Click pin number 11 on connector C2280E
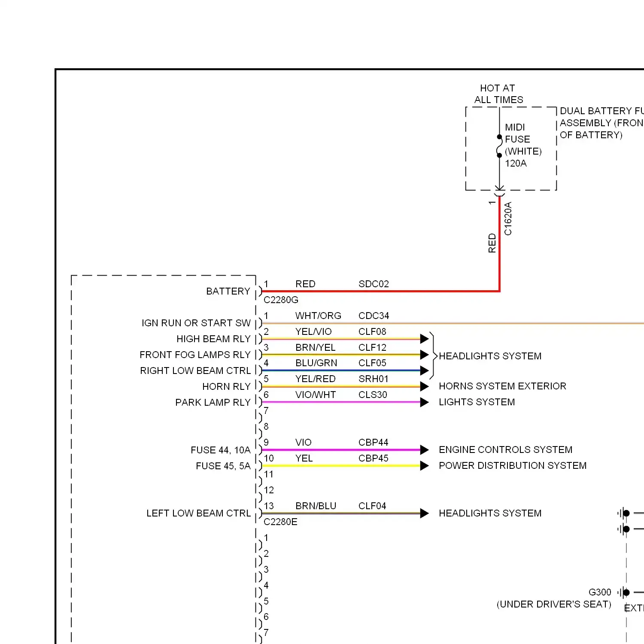644x644 pixels. click(x=269, y=474)
